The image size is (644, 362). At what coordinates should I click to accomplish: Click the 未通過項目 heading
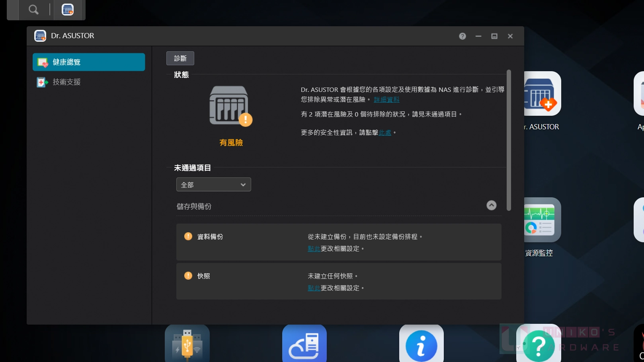(x=193, y=168)
